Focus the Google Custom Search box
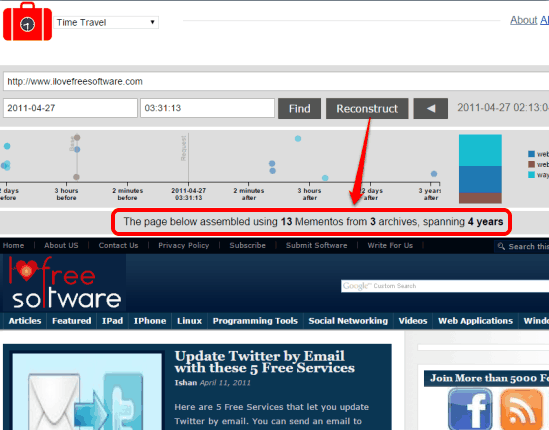The image size is (549, 430). tap(445, 286)
